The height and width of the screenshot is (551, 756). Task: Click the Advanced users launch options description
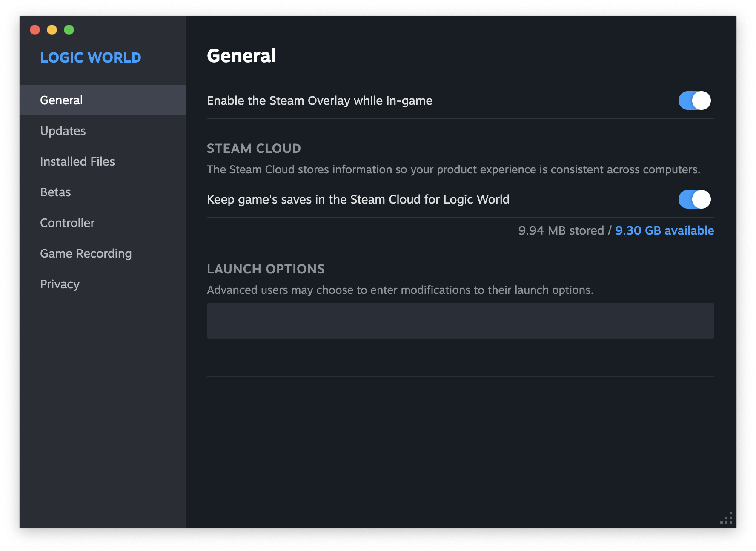pyautogui.click(x=400, y=290)
